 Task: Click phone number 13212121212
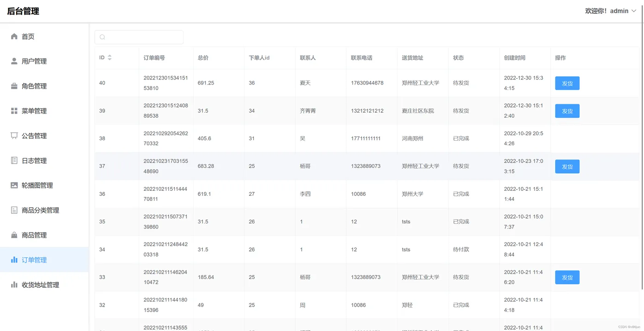pos(367,111)
